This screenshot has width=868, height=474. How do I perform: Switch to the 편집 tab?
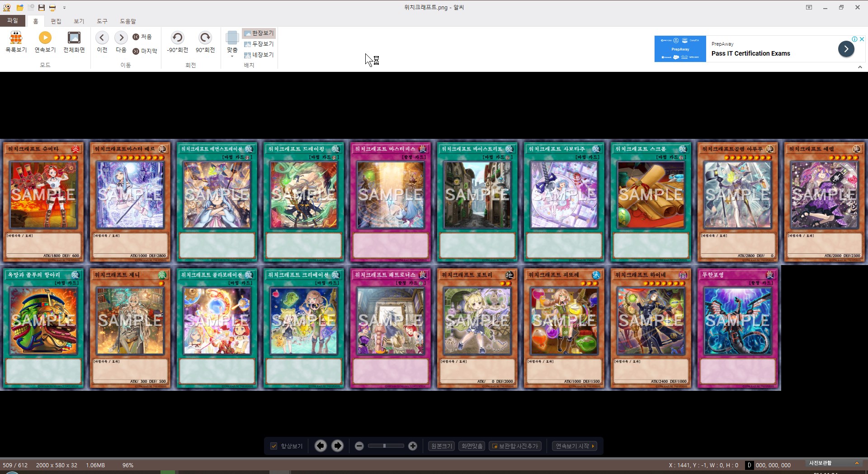click(56, 21)
